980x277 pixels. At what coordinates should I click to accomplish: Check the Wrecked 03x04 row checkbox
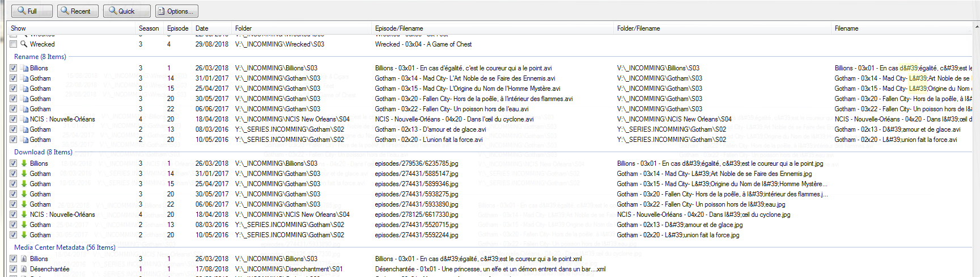click(14, 44)
